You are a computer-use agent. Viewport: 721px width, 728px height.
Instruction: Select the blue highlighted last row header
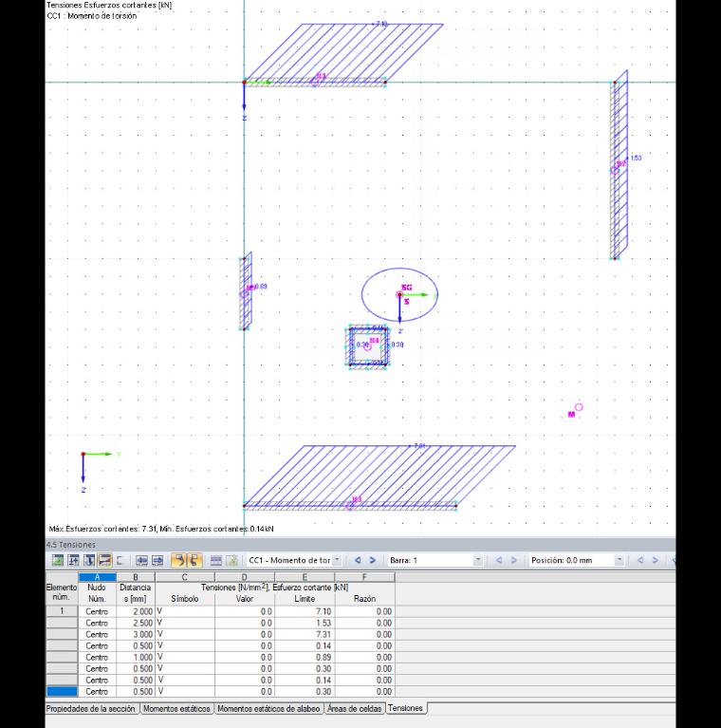(x=62, y=691)
